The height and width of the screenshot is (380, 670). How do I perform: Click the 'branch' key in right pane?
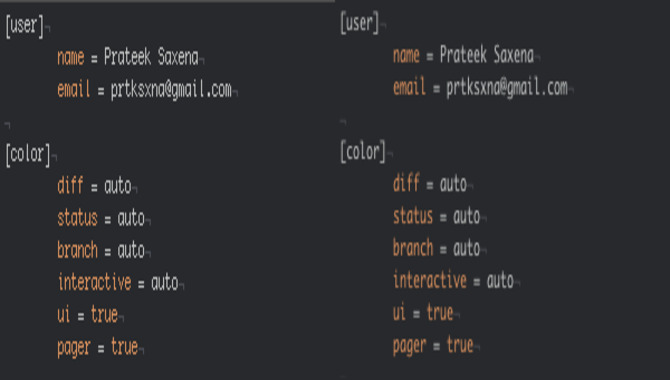pyautogui.click(x=413, y=247)
